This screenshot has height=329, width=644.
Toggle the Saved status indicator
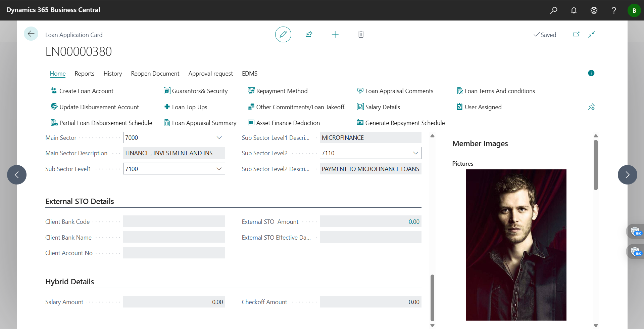click(545, 35)
